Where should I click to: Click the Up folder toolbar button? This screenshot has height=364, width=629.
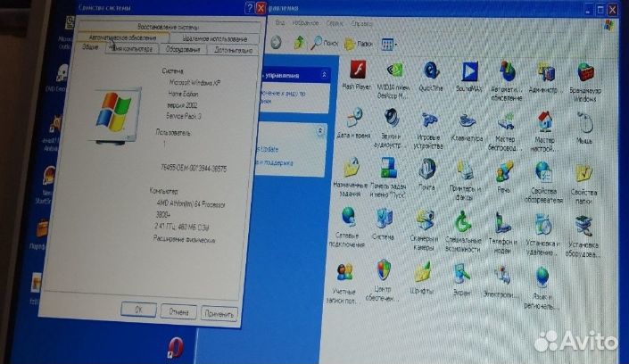click(299, 42)
